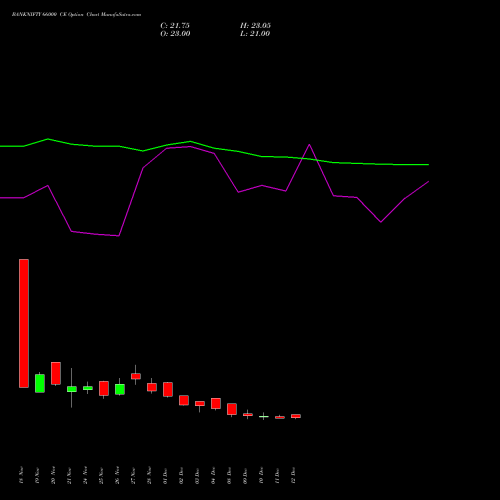500x500 pixels.
Task: Click the 19 Nov date label
Action: pos(37,475)
